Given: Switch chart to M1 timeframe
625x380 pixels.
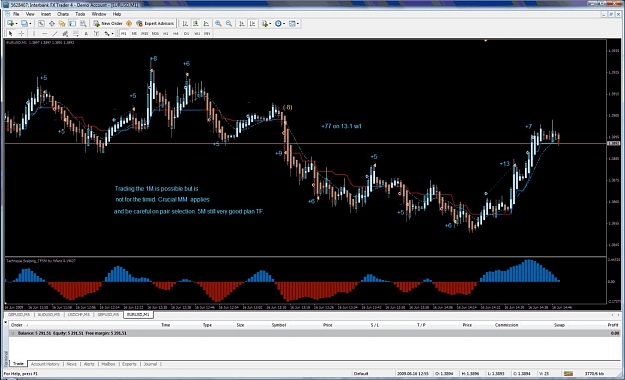Looking at the screenshot, I should 124,33.
